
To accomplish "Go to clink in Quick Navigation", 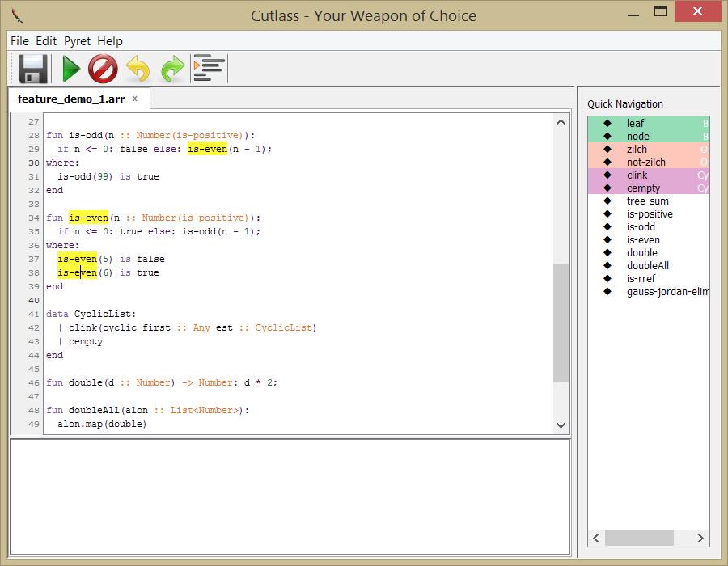I will (x=649, y=175).
